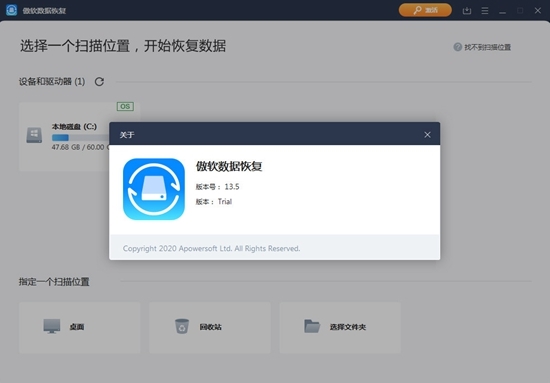Click 指定一个扫描位置 section heading

click(54, 282)
